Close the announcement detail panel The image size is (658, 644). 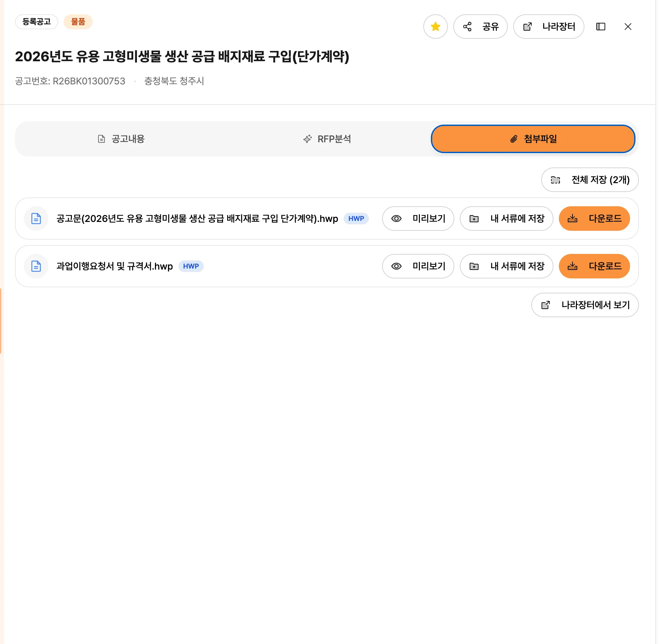[x=628, y=27]
